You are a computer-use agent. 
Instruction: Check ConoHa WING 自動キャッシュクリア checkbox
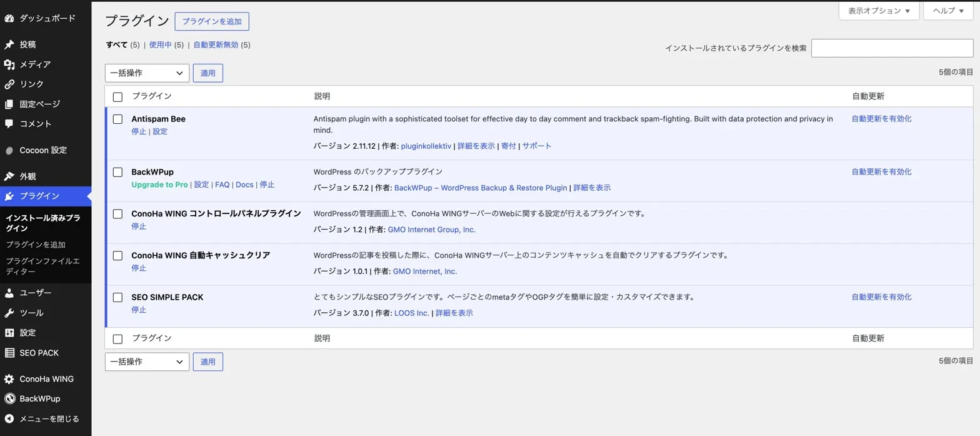click(117, 255)
